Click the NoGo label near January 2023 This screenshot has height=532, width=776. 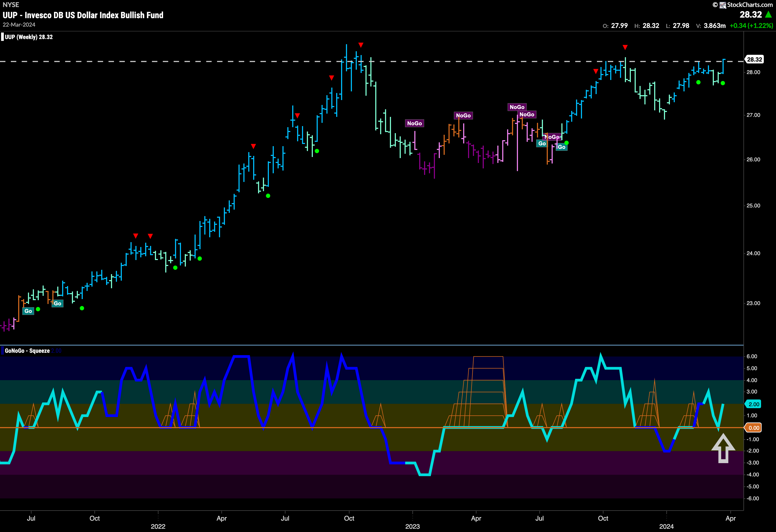(x=414, y=123)
